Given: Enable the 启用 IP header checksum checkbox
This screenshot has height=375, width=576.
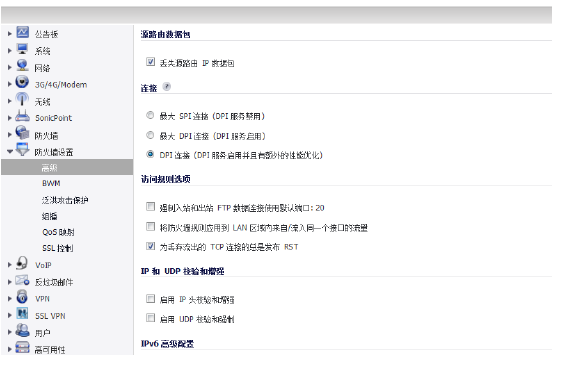Looking at the screenshot, I should [150, 299].
